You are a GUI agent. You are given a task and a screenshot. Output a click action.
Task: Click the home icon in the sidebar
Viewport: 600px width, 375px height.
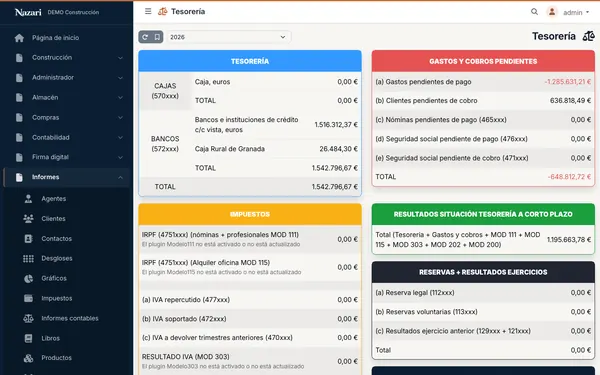coord(19,38)
